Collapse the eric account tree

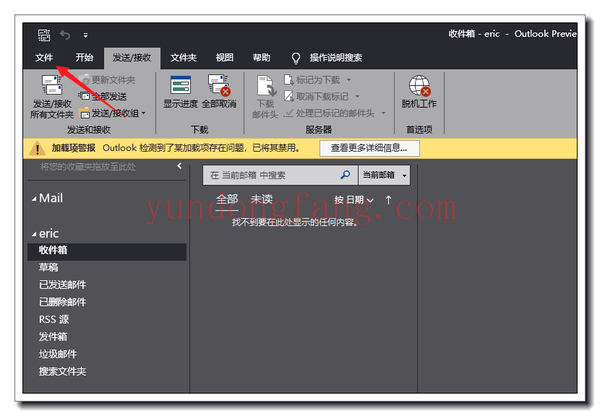click(34, 234)
